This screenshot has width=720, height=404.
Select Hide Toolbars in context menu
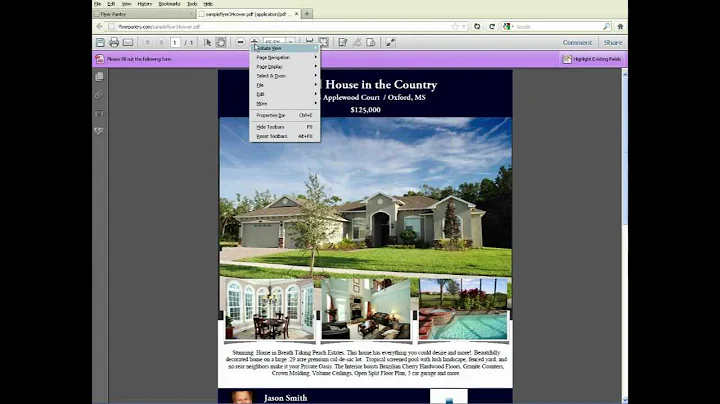285,127
